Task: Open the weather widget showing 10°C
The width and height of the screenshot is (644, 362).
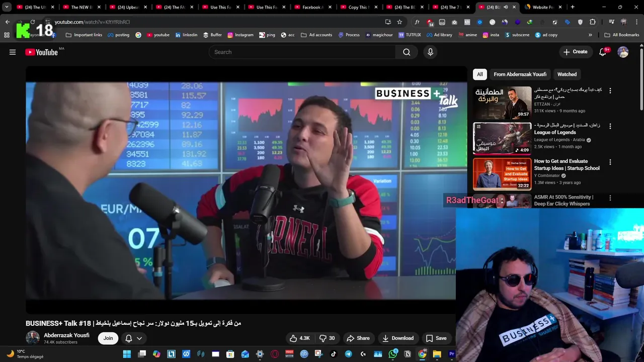Action: click(x=25, y=354)
